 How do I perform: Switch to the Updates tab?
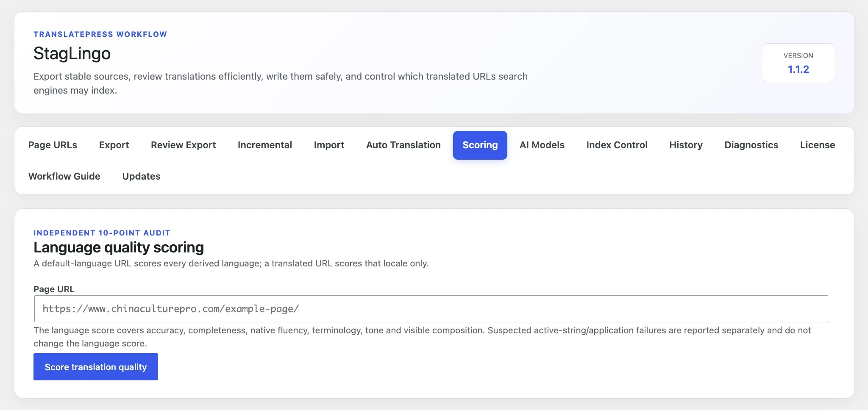click(x=141, y=176)
